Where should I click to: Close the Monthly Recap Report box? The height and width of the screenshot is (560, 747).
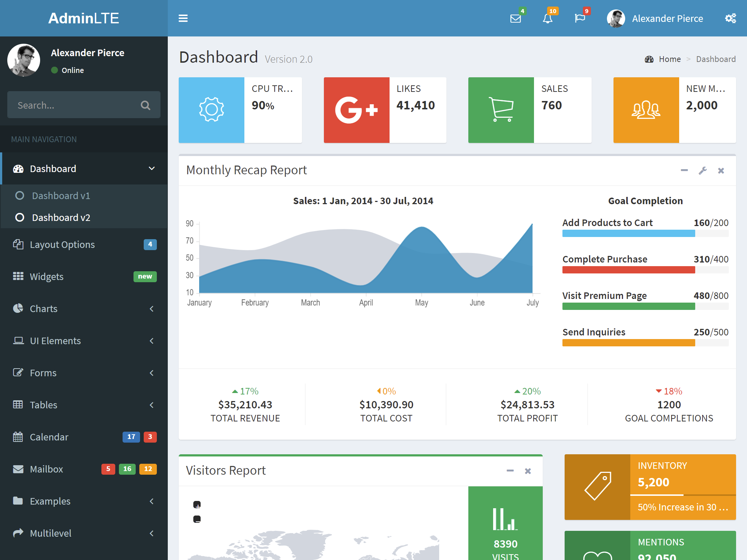pos(721,171)
